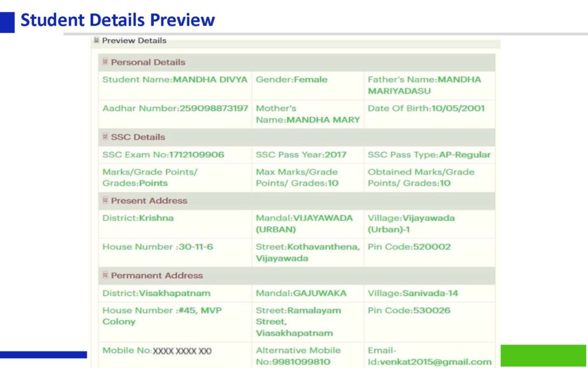Toggle the Present Address section icon
The width and height of the screenshot is (588, 368).
tap(105, 200)
